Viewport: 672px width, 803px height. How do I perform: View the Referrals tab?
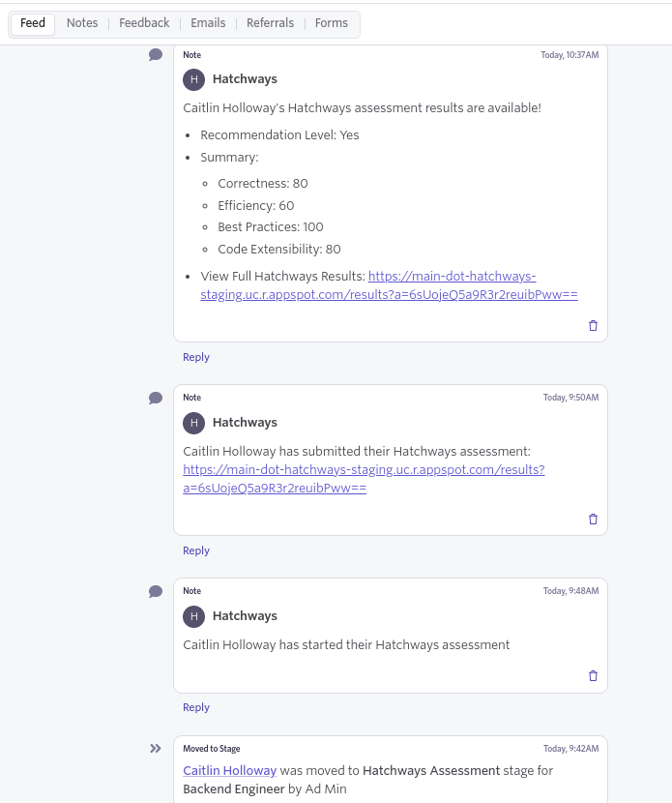270,23
